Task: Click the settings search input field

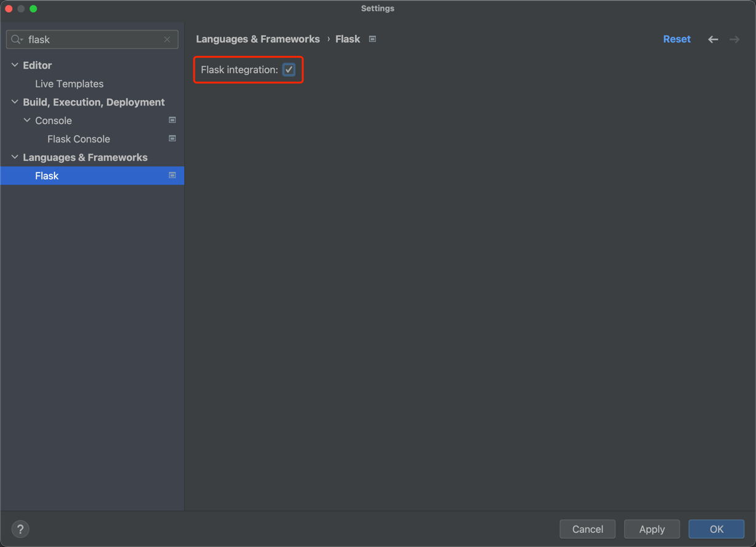Action: point(92,39)
